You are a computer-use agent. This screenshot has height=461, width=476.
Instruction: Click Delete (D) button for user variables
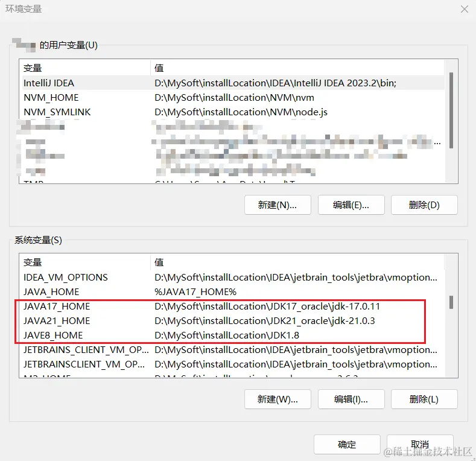tap(424, 205)
